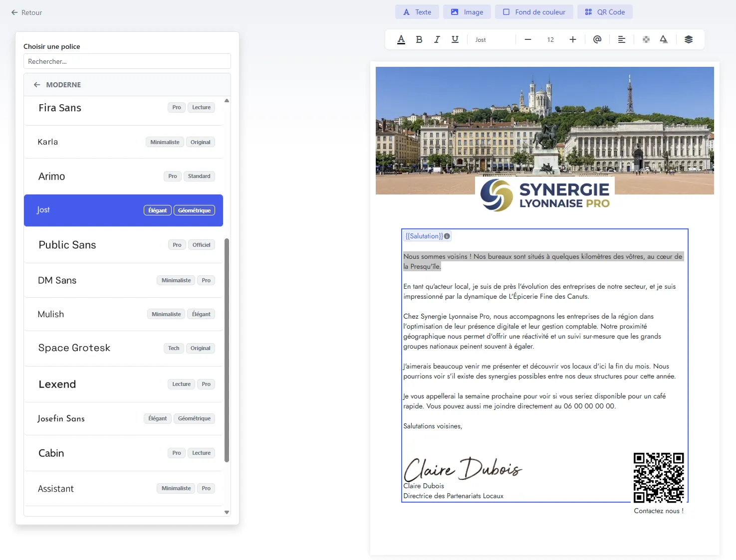This screenshot has width=736, height=560.
Task: Click the text shadow triangle icon
Action: [x=664, y=39]
